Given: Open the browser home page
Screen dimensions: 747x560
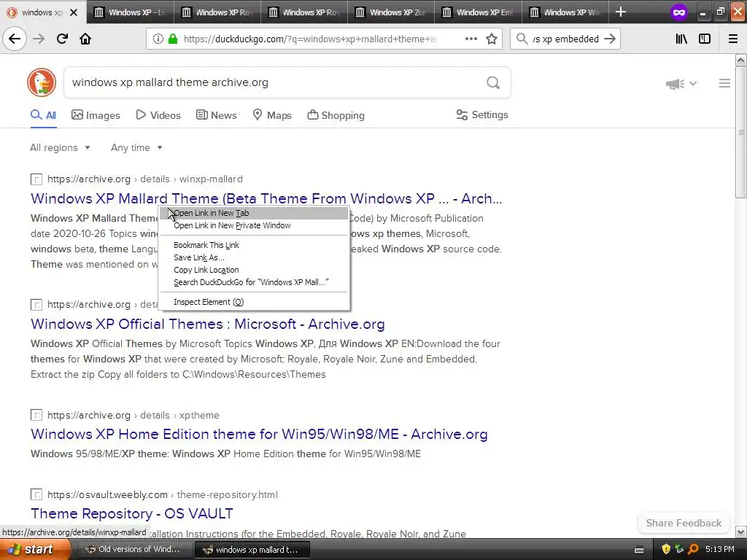Looking at the screenshot, I should pyautogui.click(x=85, y=39).
